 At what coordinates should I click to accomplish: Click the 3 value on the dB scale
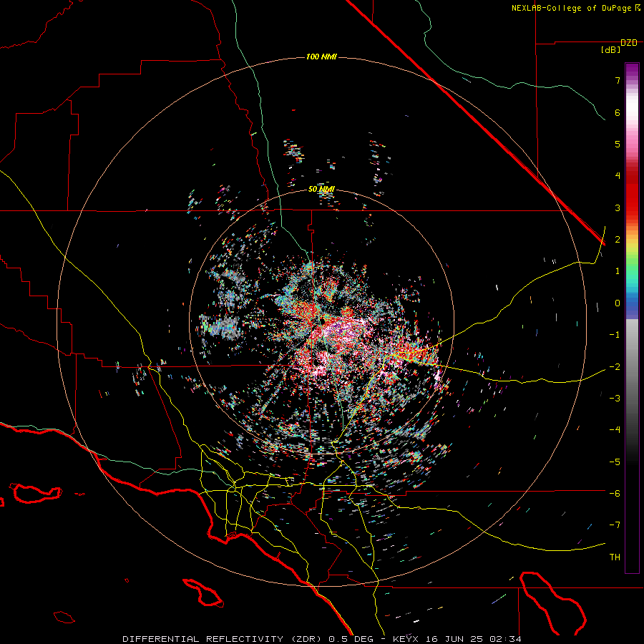click(x=618, y=208)
